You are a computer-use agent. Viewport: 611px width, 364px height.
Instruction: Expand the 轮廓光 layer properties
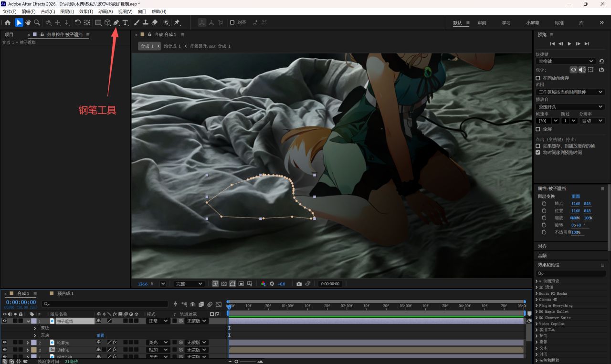pos(28,343)
